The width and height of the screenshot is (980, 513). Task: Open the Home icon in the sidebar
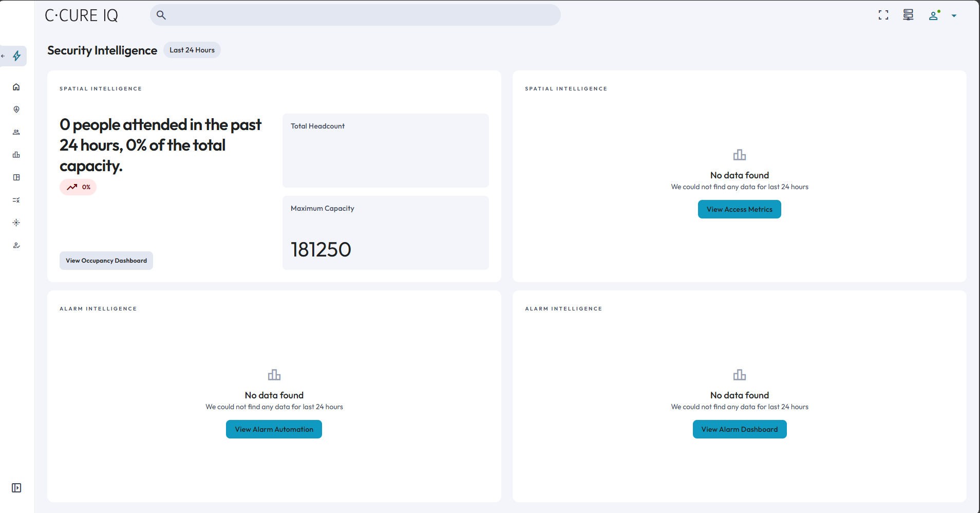click(16, 87)
